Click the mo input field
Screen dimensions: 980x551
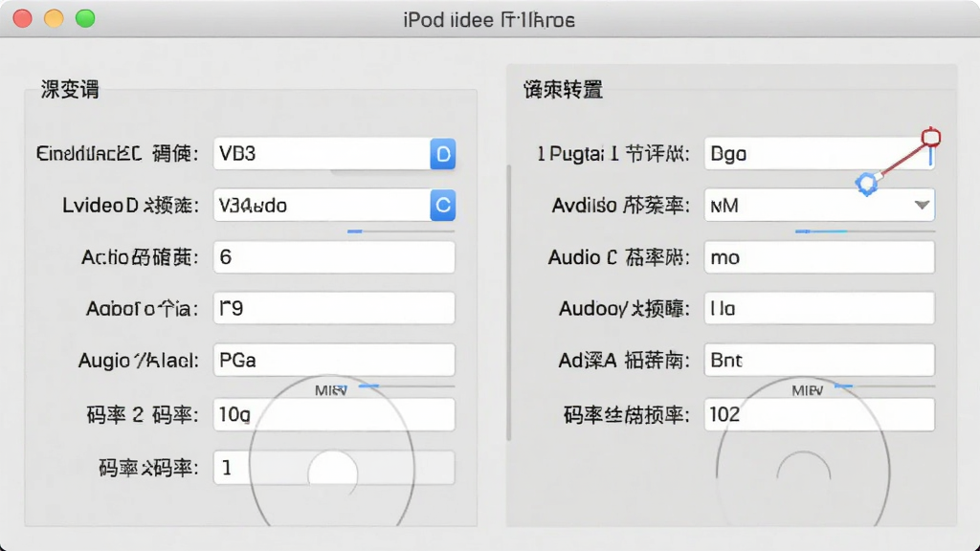click(819, 256)
